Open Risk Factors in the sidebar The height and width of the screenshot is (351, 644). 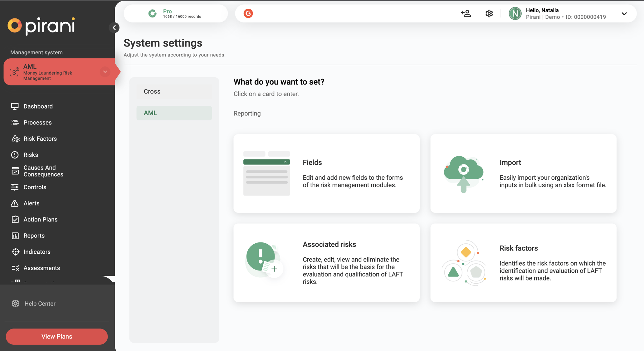[40, 139]
